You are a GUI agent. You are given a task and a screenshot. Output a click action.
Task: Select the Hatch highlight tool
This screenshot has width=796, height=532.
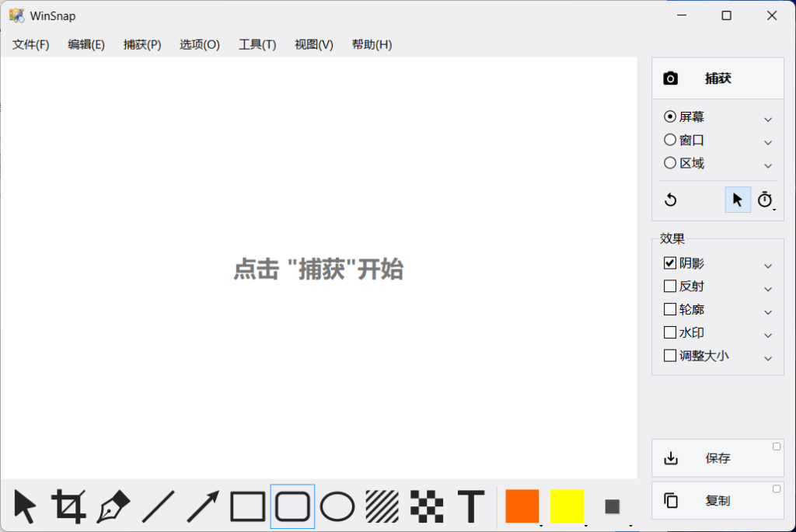tap(382, 506)
